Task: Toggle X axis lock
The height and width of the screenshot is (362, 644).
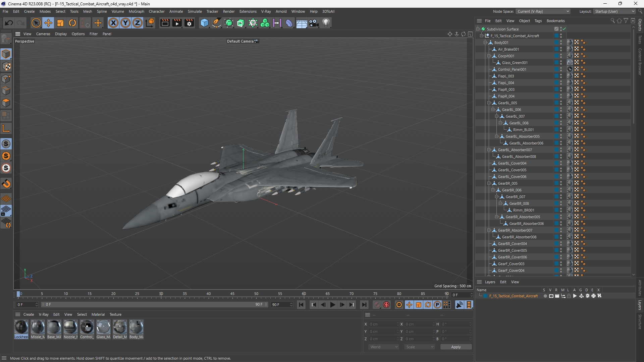Action: [113, 23]
